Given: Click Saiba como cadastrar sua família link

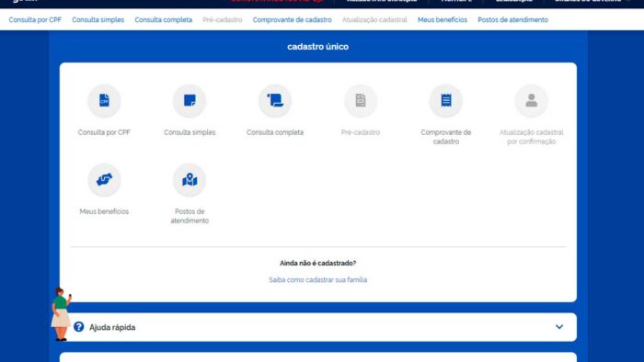Looking at the screenshot, I should click(x=318, y=279).
